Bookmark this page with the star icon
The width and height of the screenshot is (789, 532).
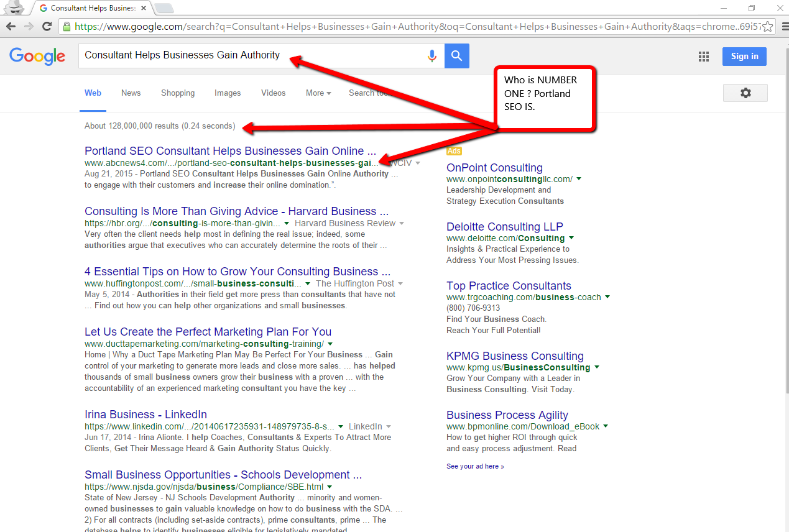click(x=768, y=27)
